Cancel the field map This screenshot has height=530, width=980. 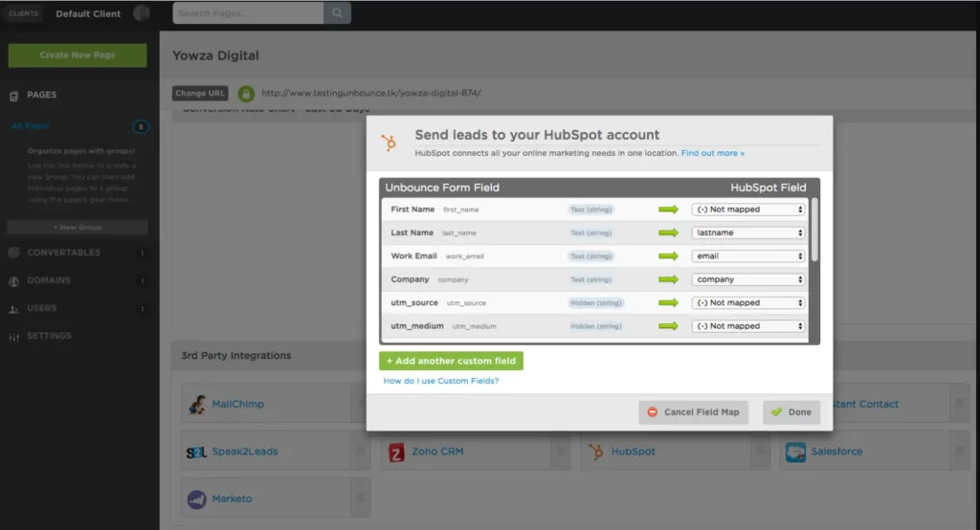pos(693,412)
